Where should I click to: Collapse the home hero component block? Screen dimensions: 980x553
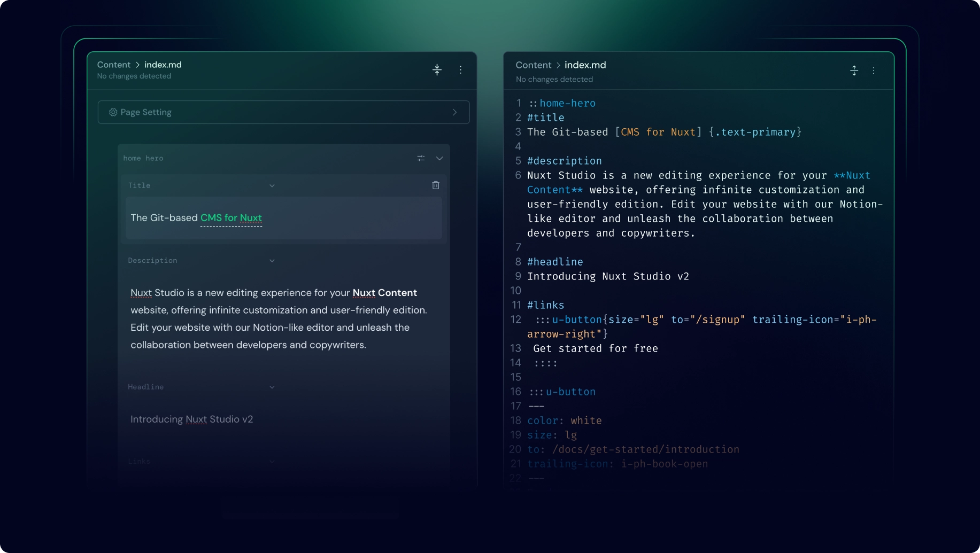click(439, 158)
